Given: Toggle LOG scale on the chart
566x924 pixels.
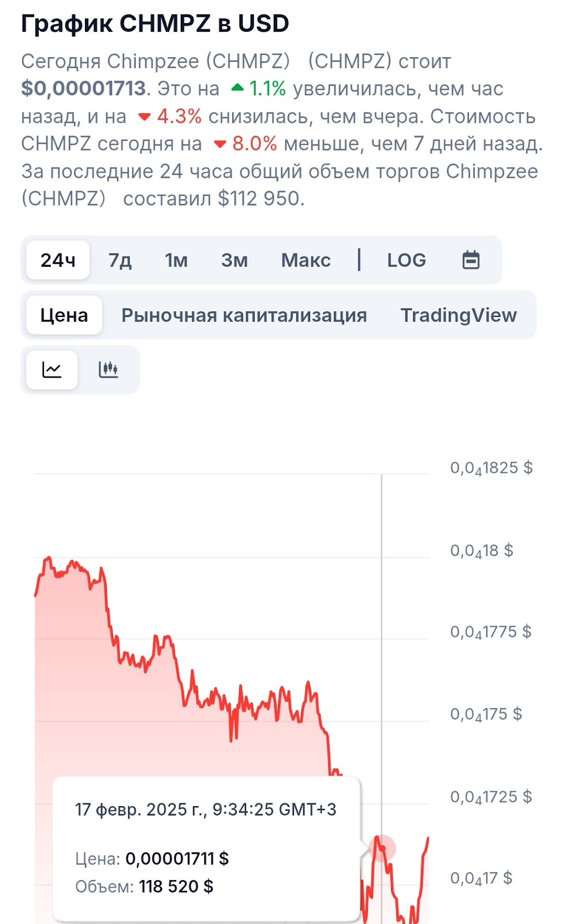Looking at the screenshot, I should click(x=407, y=260).
